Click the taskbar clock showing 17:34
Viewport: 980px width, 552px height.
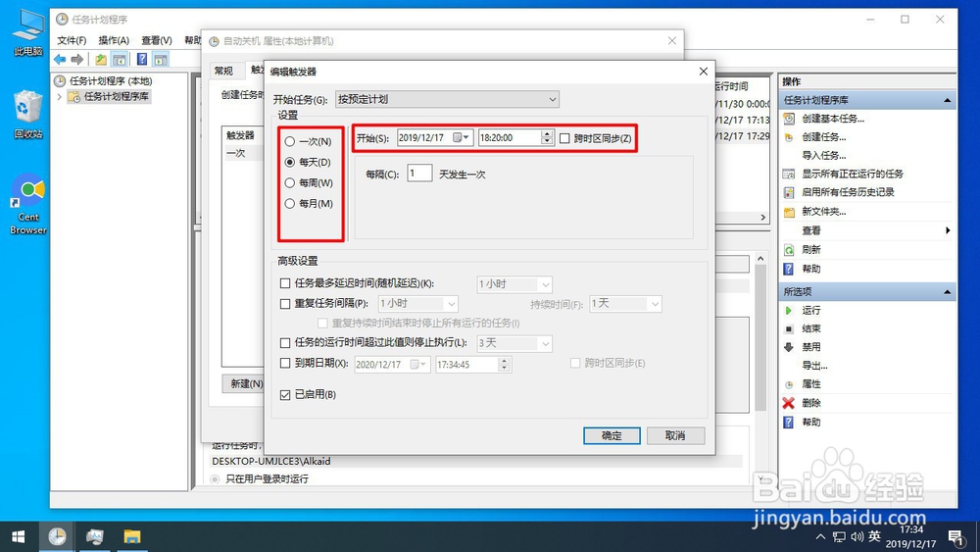coord(910,536)
